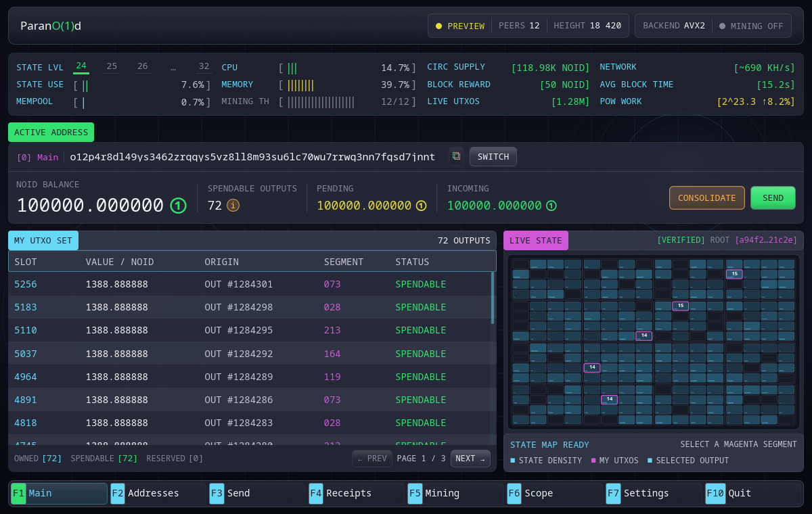
Task: Click the UTXO table vertical scrollbar
Action: point(493,298)
